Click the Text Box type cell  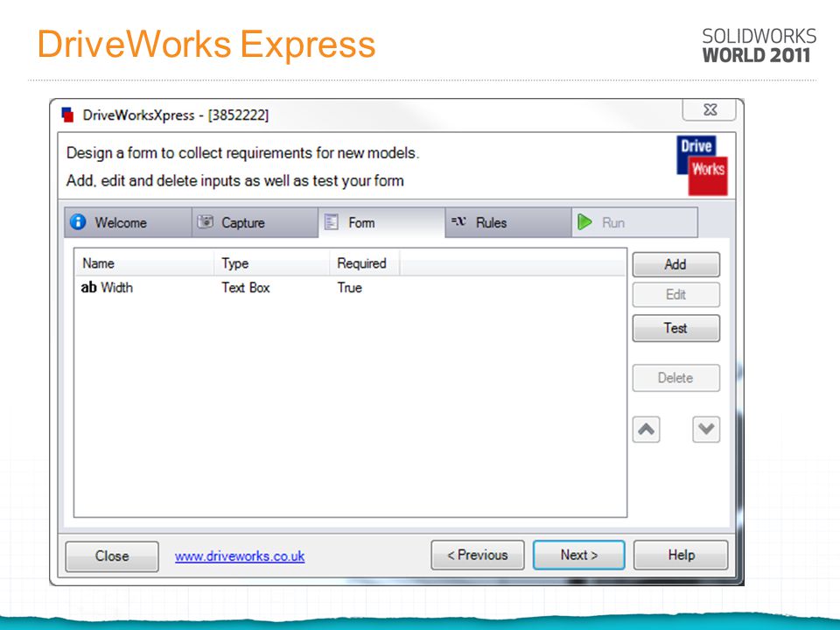246,288
